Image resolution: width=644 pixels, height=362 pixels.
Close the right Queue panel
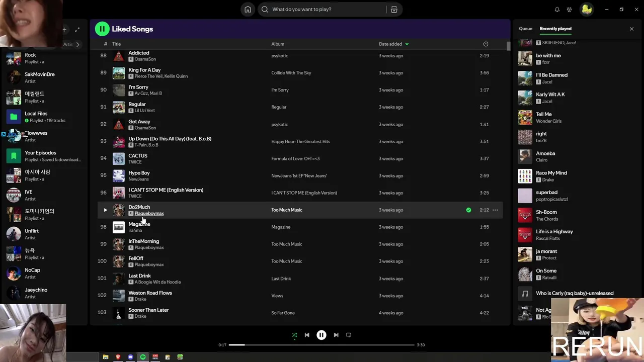pos(631,29)
